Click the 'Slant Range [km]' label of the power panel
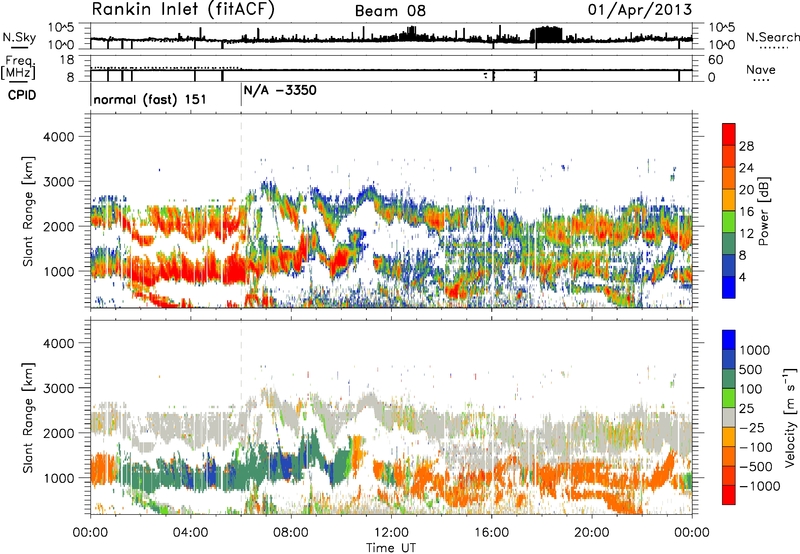The width and height of the screenshot is (800, 554). [x=28, y=211]
